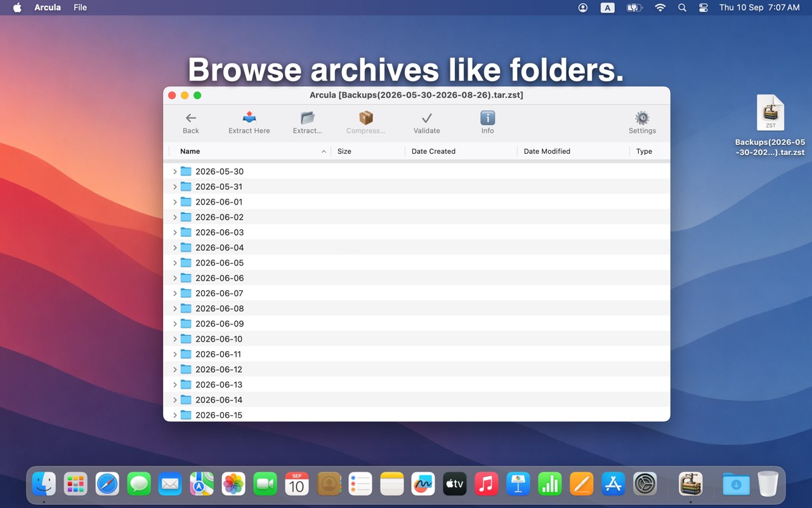
Task: Expand the 2026-06-07 folder chevron
Action: (174, 293)
